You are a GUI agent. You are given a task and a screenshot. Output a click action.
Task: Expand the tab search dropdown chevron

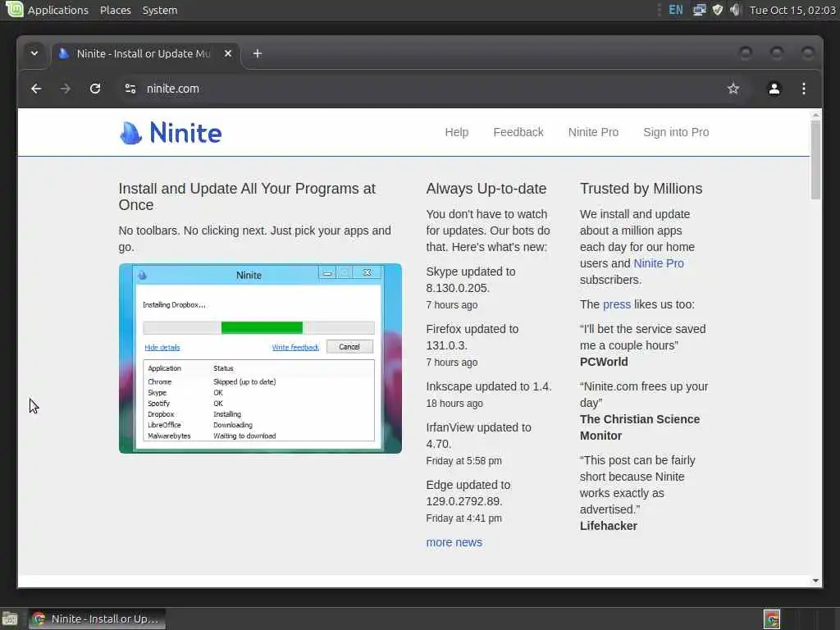click(x=34, y=53)
